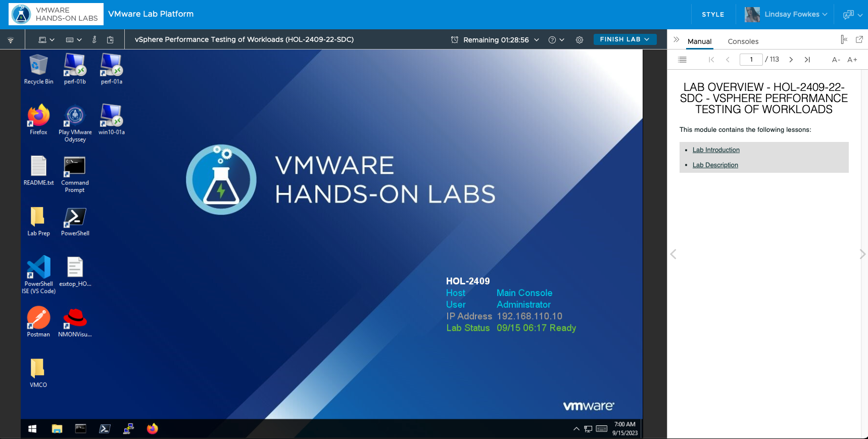
Task: Click the STYLE button
Action: coord(713,14)
